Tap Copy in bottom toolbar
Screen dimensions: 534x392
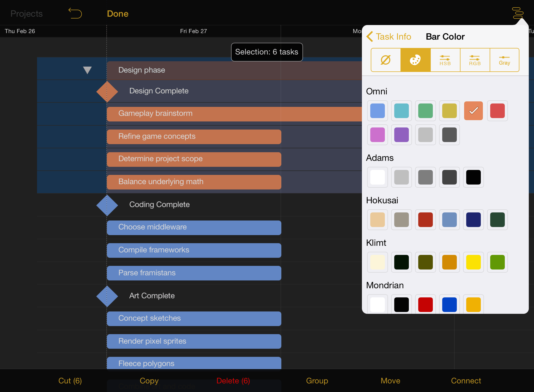[149, 381]
